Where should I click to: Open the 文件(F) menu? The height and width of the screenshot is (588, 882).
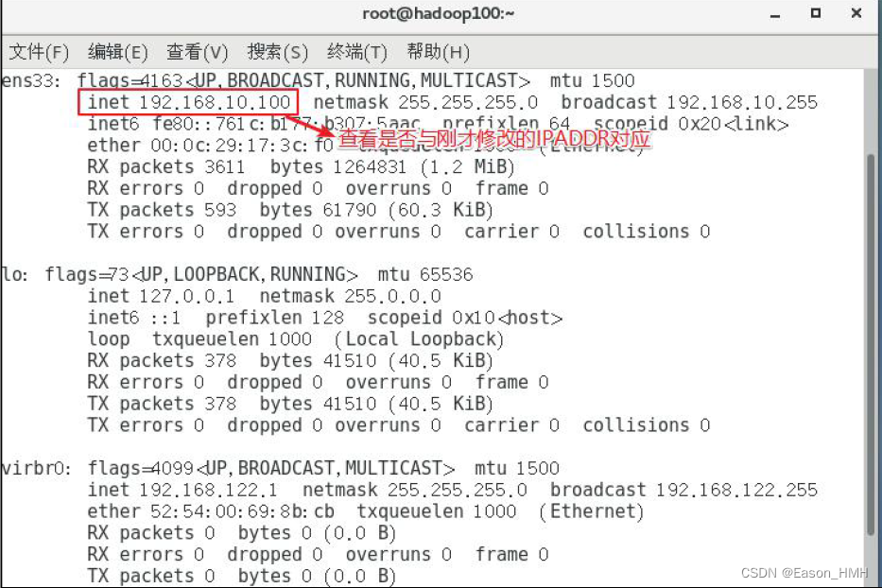[x=39, y=51]
